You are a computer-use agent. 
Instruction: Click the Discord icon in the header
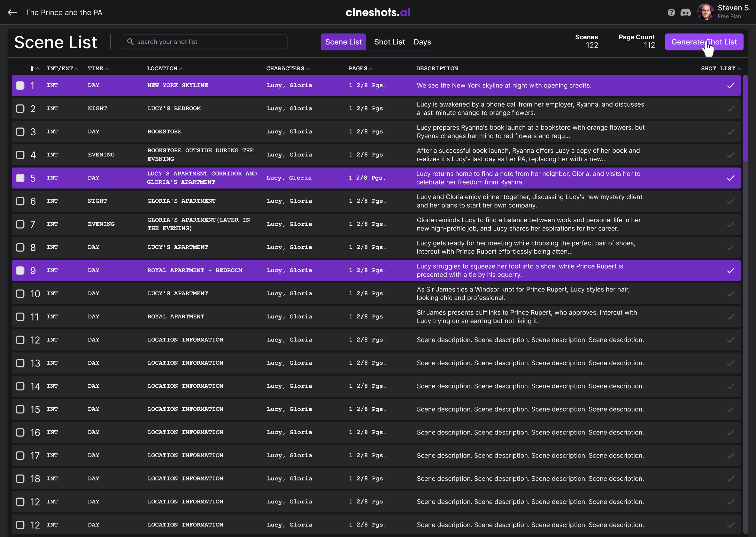[686, 12]
